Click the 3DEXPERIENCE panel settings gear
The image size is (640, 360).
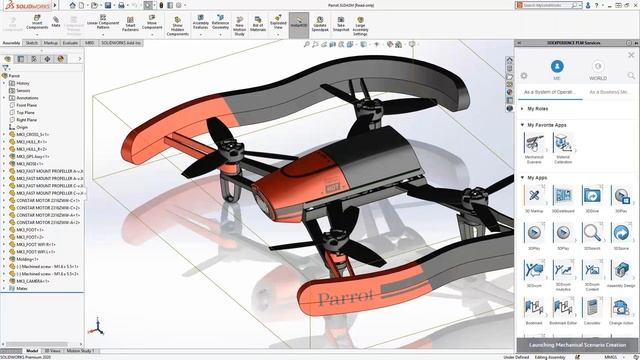pos(524,76)
